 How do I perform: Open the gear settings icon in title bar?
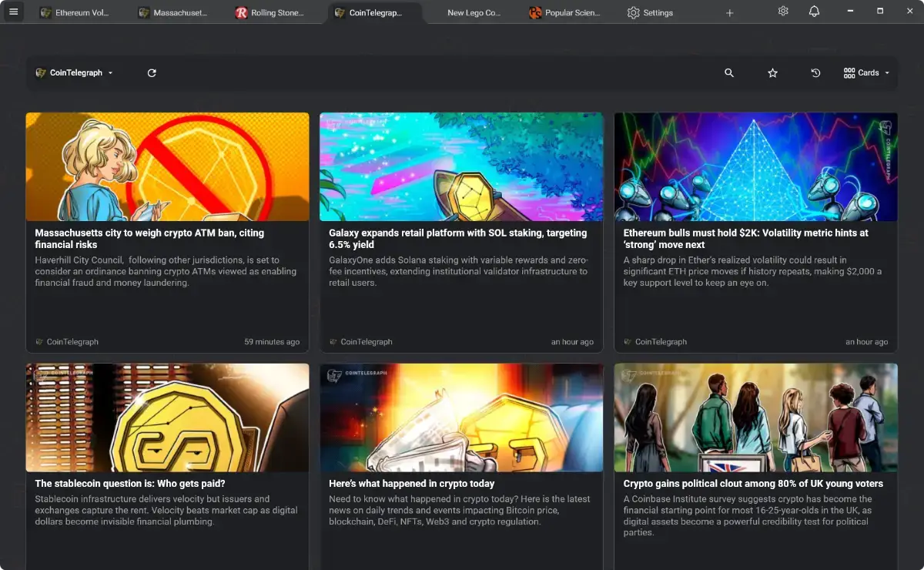783,12
